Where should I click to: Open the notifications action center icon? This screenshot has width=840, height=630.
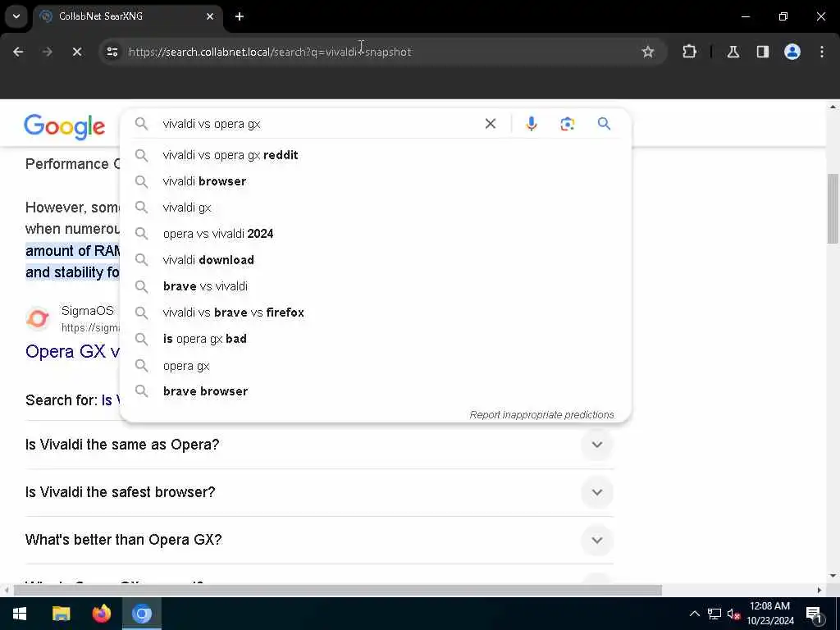click(x=815, y=614)
